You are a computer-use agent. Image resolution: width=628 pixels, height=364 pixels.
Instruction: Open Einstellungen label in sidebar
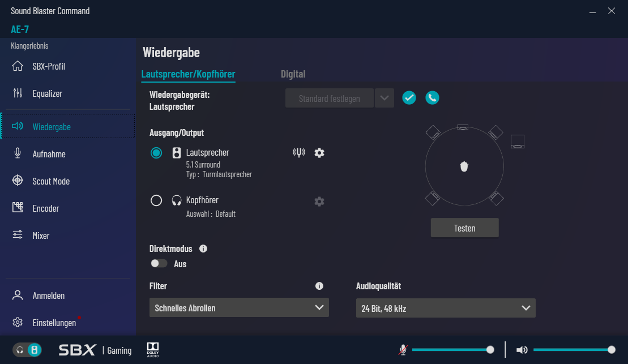54,323
